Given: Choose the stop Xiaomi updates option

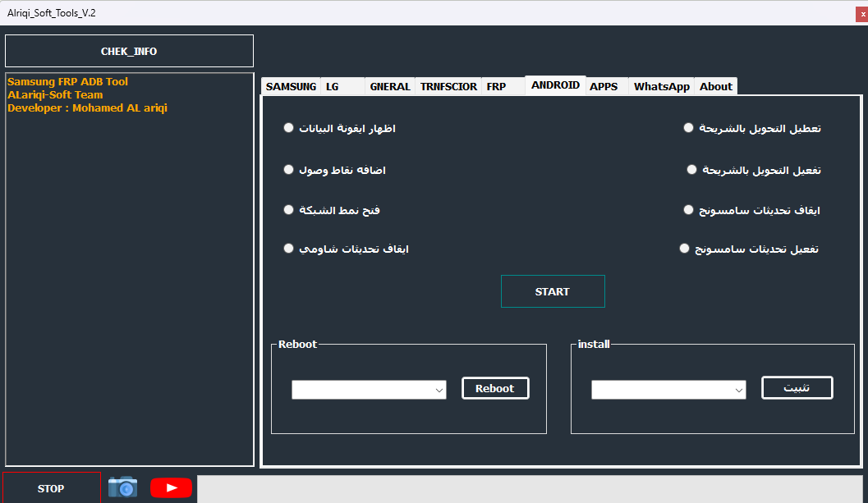Looking at the screenshot, I should 288,248.
